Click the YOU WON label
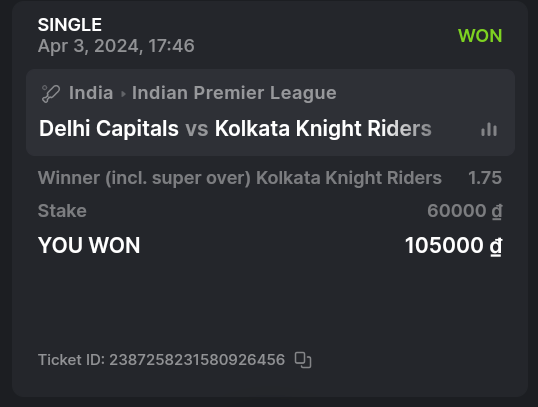 (x=89, y=245)
